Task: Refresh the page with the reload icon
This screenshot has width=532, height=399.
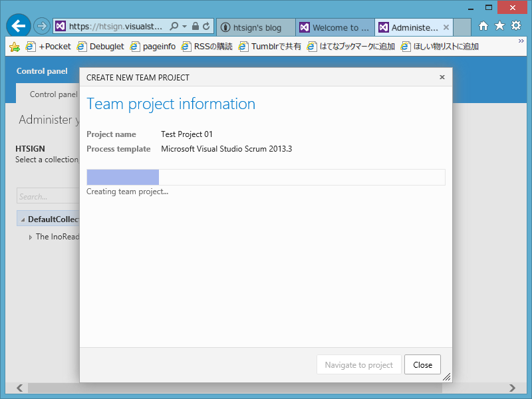Action: click(x=206, y=26)
